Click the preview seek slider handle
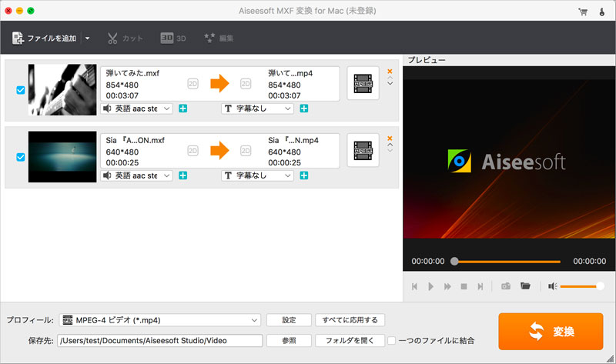Screen dimensions: 616x364 click(454, 261)
